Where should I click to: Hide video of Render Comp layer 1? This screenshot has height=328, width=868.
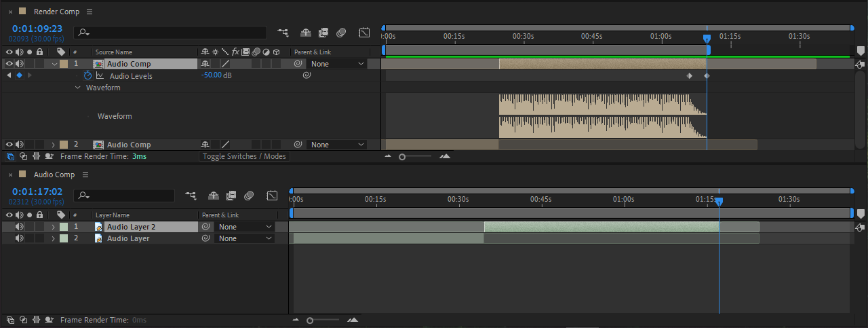[9, 64]
